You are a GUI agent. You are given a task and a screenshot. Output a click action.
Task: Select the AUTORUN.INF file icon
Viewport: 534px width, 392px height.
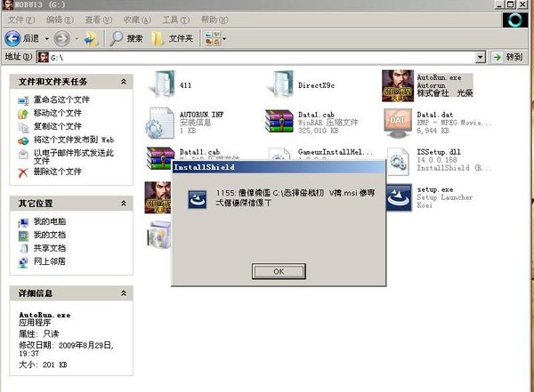point(159,123)
